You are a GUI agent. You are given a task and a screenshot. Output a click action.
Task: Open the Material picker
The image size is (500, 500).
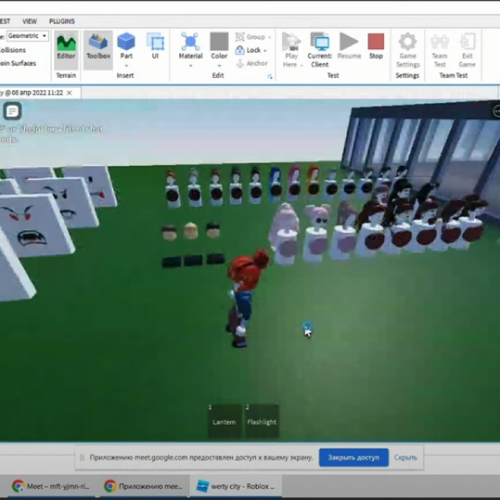[x=190, y=46]
